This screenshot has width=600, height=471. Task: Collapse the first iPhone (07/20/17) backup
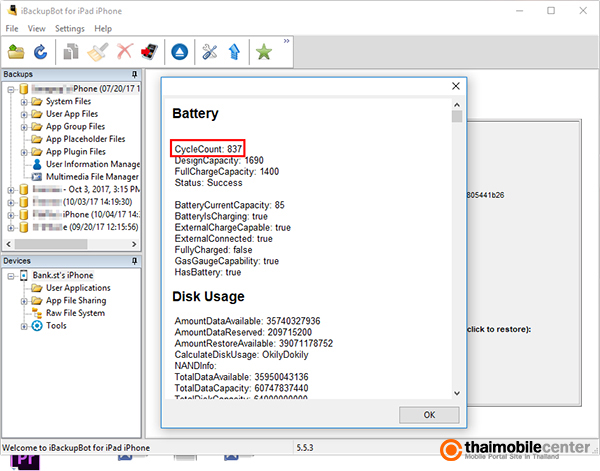tap(11, 90)
